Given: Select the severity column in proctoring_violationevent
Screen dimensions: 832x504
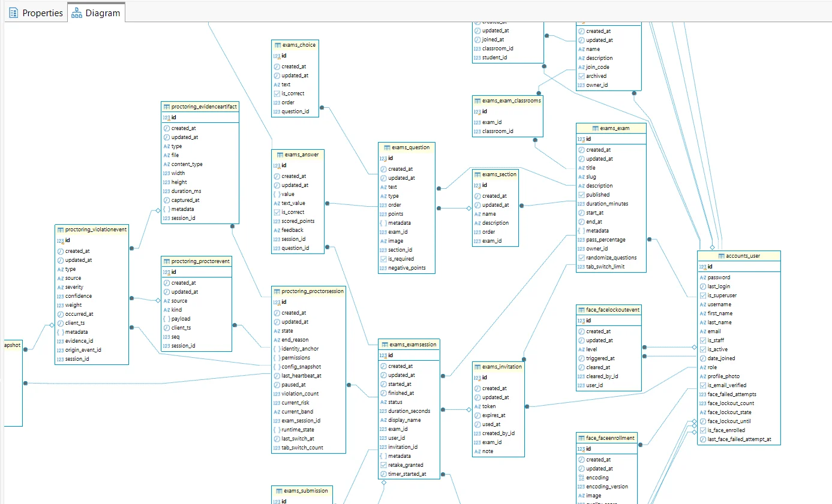Looking at the screenshot, I should [x=92, y=287].
